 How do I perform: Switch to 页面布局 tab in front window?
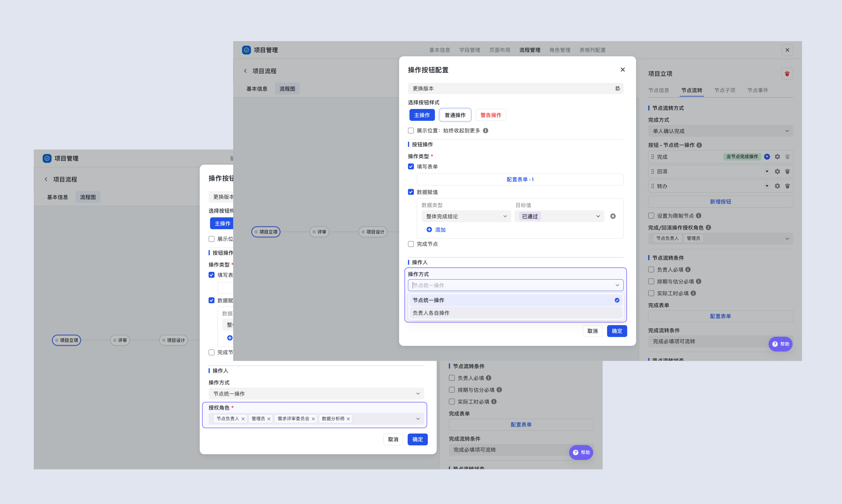point(500,50)
